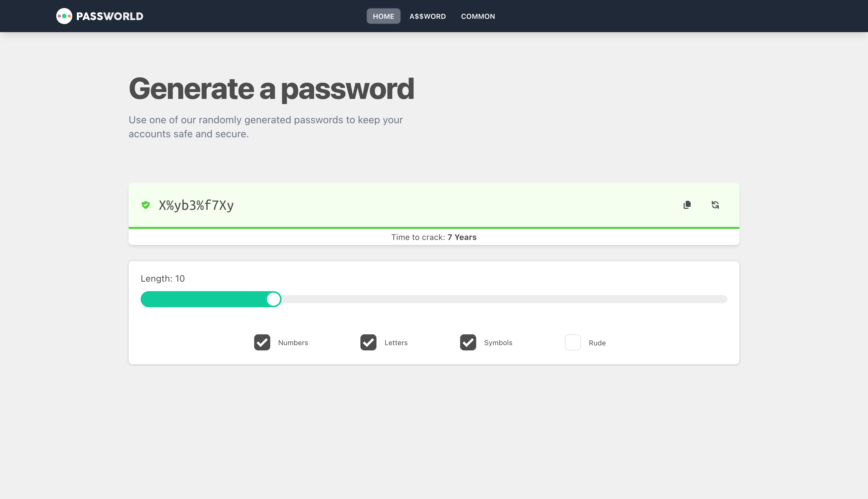Click the empty gray slider track
Viewport: 868px width, 499px height.
(x=504, y=299)
